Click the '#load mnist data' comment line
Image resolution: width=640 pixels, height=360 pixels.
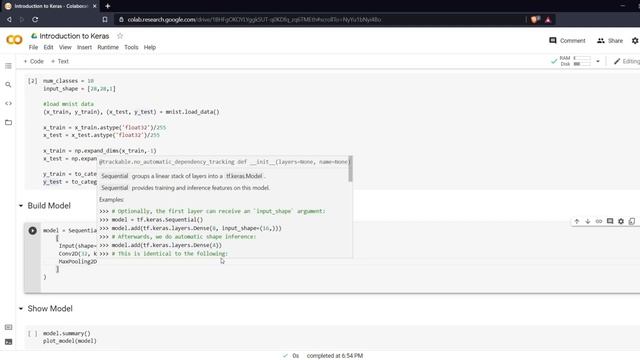pyautogui.click(x=69, y=104)
